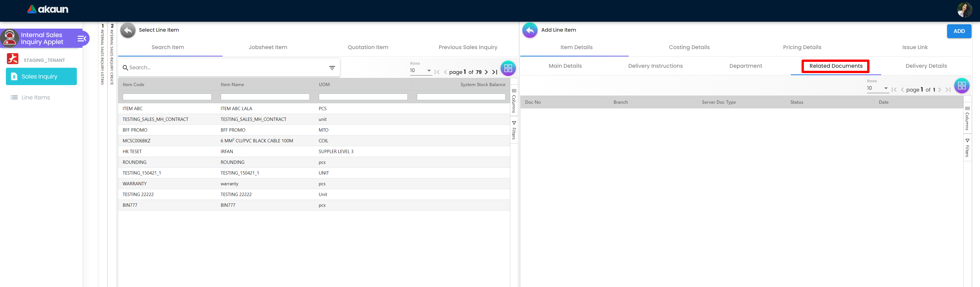The image size is (980, 287).
Task: Collapse the sidebar using the menu icon
Action: pyautogui.click(x=82, y=38)
